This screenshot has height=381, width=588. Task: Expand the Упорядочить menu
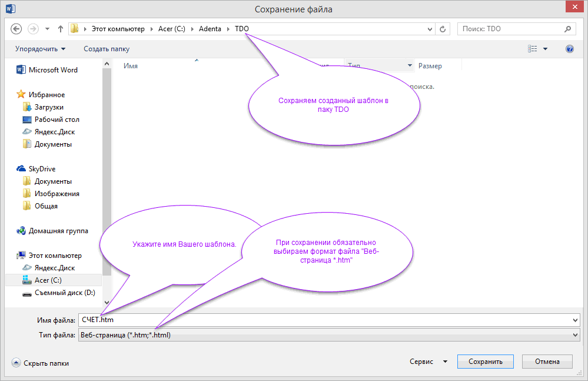[41, 49]
